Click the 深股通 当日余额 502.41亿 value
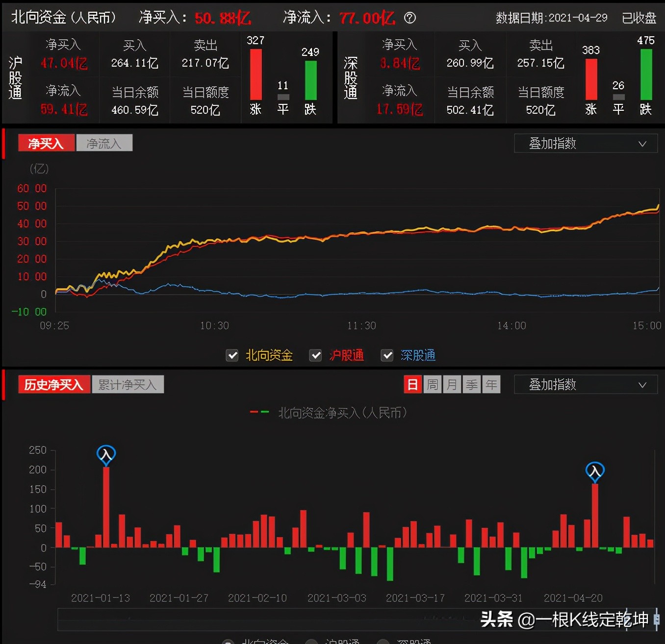This screenshot has height=644, width=665. (470, 110)
